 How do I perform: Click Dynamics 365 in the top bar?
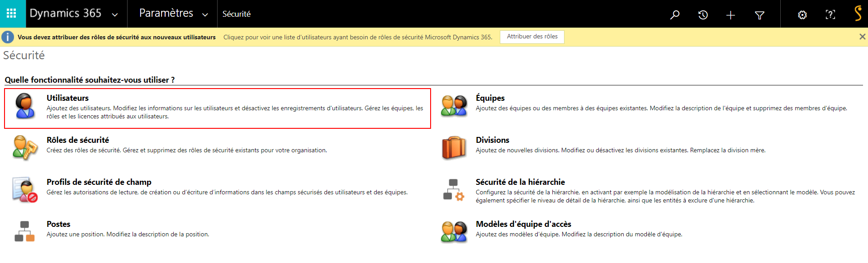click(x=66, y=13)
